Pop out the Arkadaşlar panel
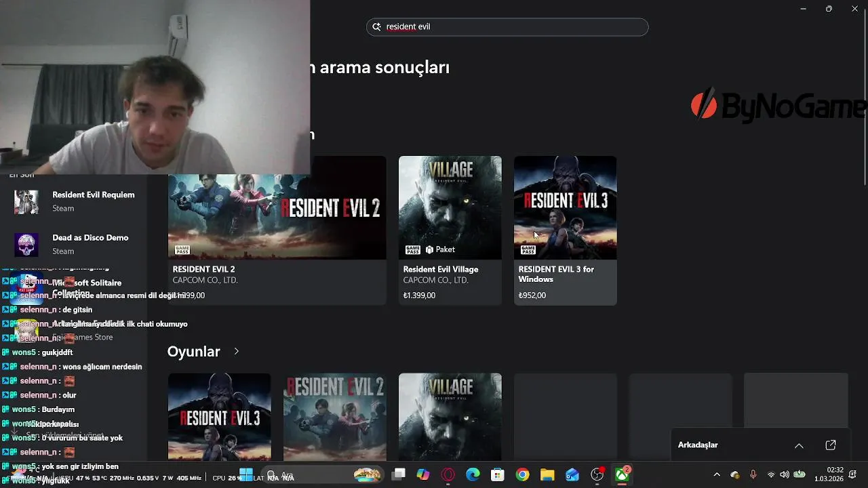 831,445
